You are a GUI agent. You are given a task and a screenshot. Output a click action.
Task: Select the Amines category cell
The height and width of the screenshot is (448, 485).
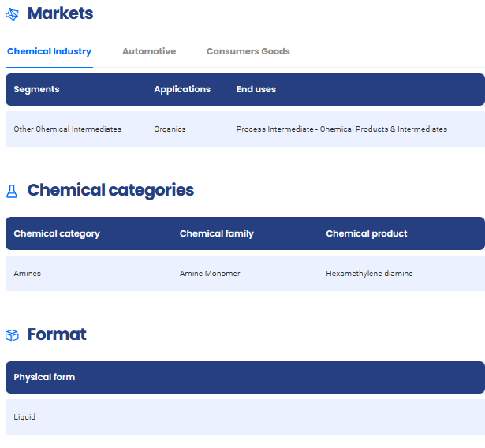28,274
